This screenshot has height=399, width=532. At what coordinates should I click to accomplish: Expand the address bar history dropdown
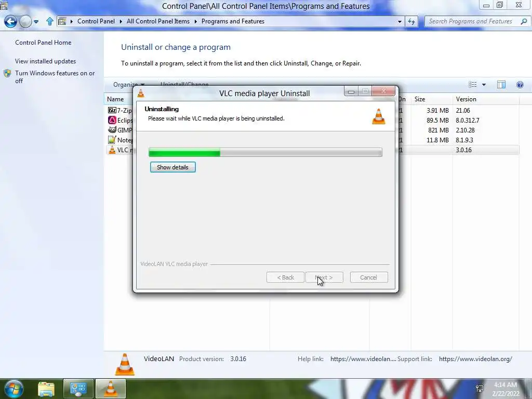click(x=400, y=21)
